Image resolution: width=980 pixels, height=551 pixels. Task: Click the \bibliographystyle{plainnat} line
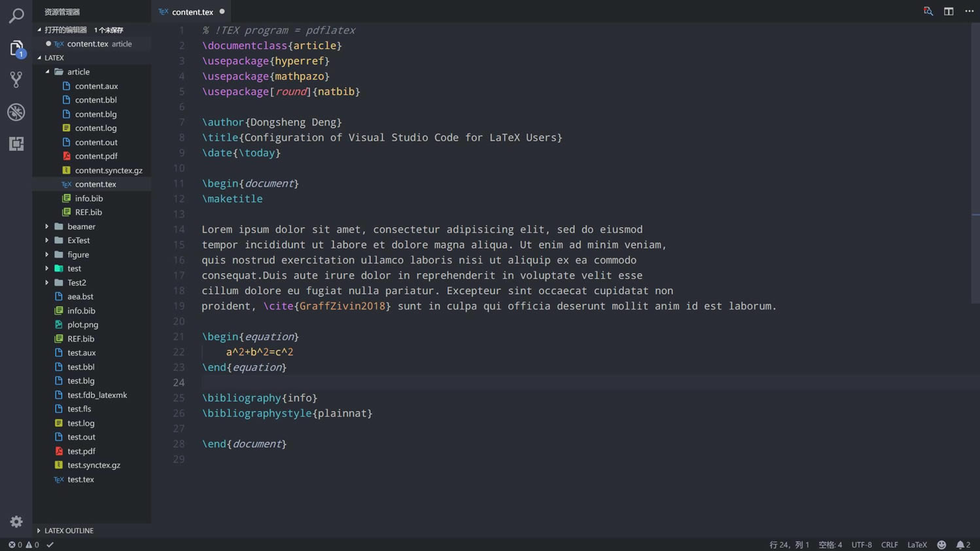tap(287, 414)
